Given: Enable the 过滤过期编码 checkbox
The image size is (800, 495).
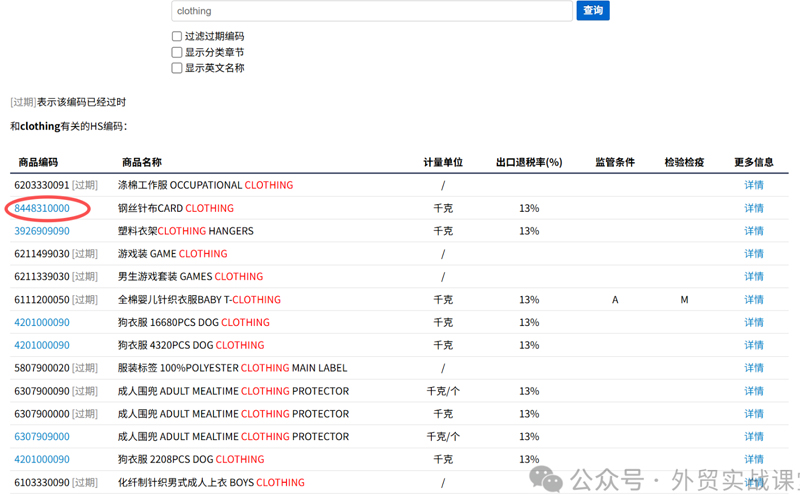Looking at the screenshot, I should pos(177,36).
